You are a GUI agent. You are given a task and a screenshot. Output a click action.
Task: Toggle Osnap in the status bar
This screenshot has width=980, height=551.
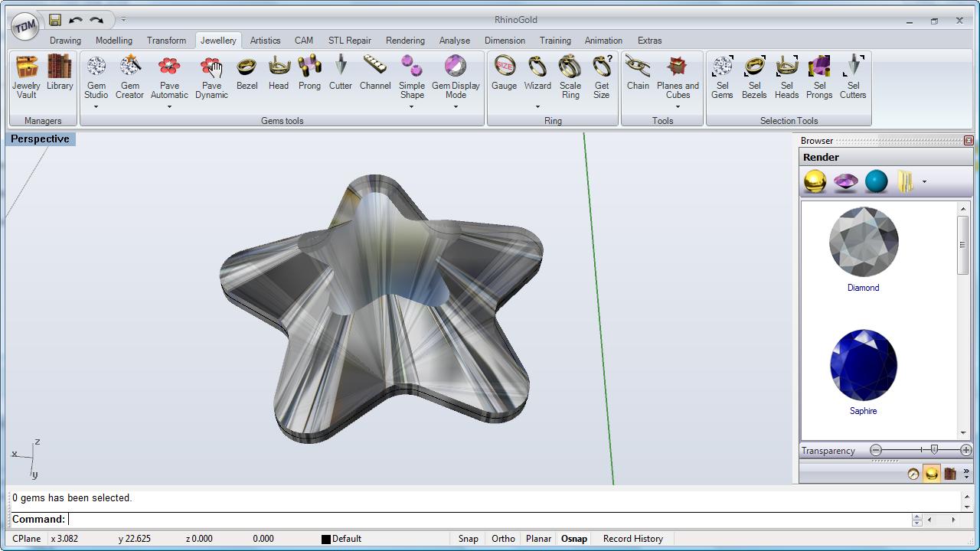point(574,539)
